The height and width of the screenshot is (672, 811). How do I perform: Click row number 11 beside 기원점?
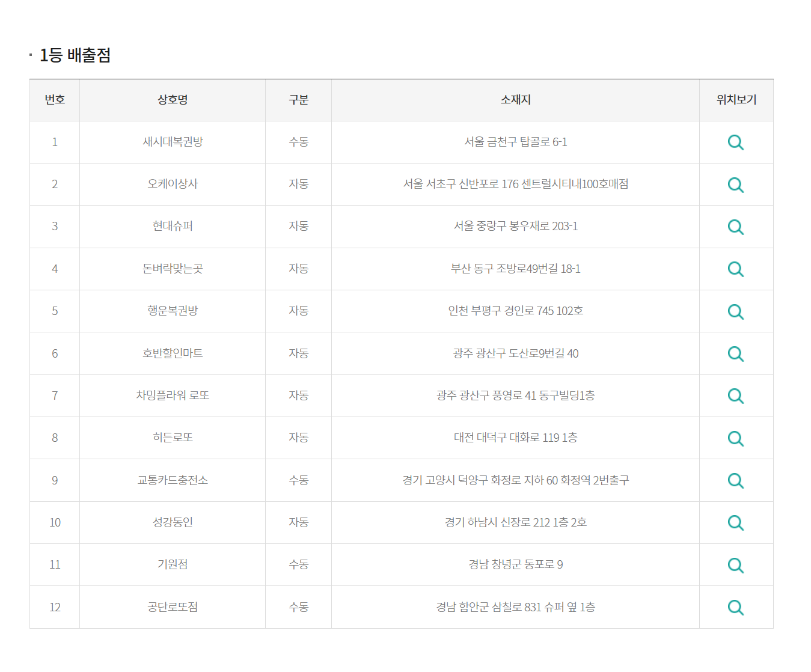[x=55, y=564]
